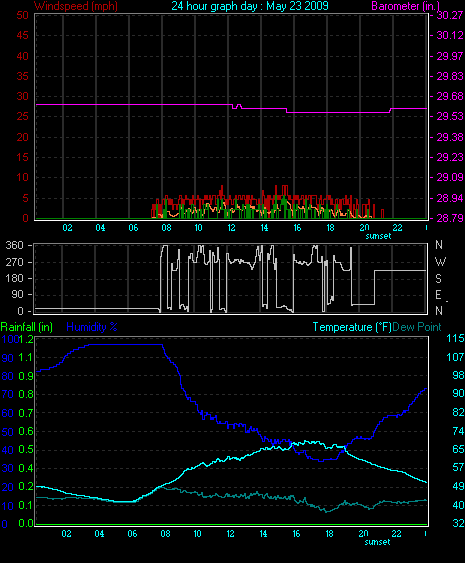Select the barometer value 29.68
The image size is (465, 563).
tap(450, 96)
